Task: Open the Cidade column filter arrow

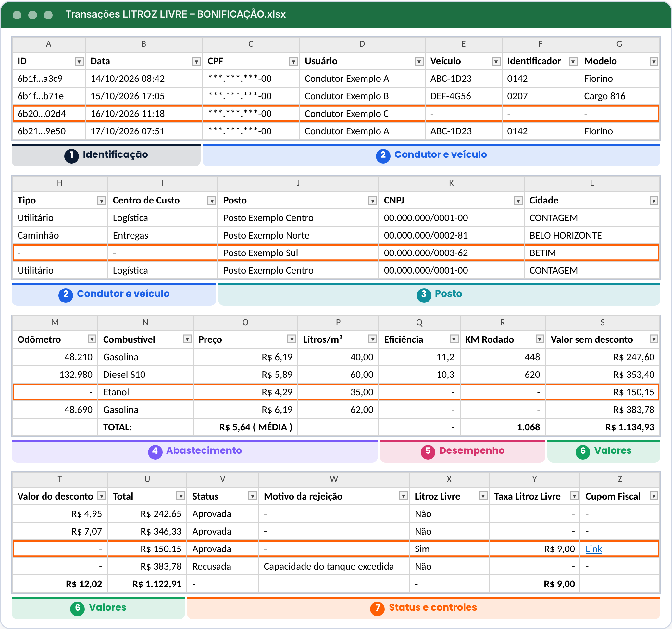Action: pos(654,201)
